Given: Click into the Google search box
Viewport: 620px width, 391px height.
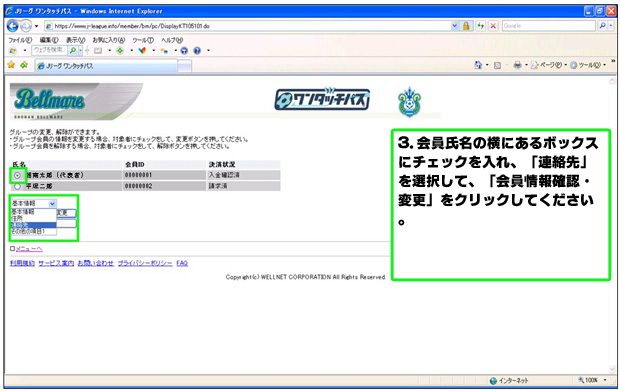Looking at the screenshot, I should pyautogui.click(x=548, y=26).
